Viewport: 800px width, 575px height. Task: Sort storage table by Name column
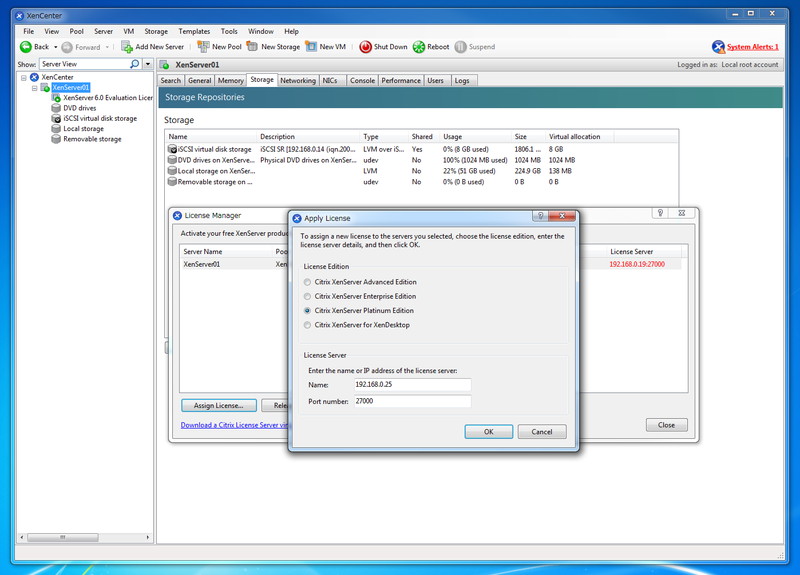click(211, 137)
